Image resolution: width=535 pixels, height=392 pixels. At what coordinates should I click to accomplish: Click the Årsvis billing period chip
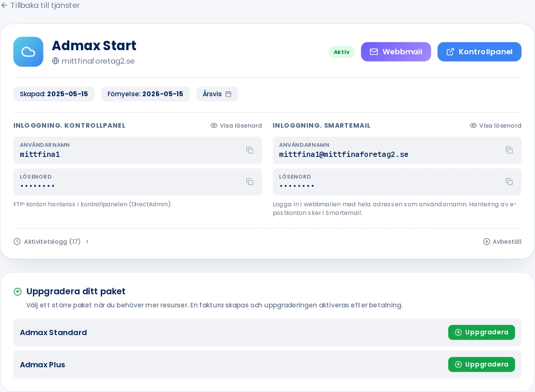click(x=217, y=94)
